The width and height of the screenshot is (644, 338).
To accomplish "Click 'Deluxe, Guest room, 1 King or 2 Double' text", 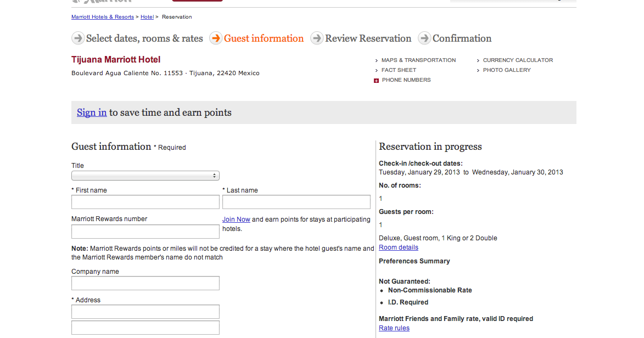I will (438, 238).
